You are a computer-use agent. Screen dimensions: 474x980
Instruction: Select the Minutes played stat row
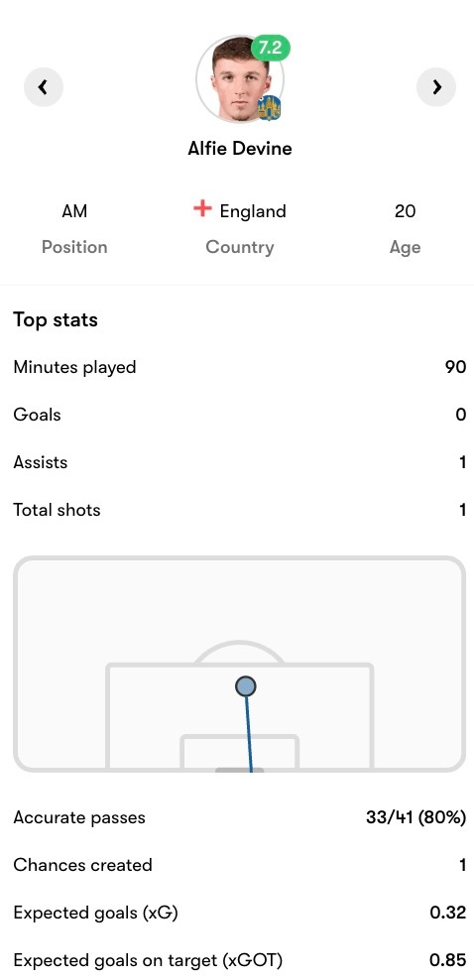tap(240, 367)
